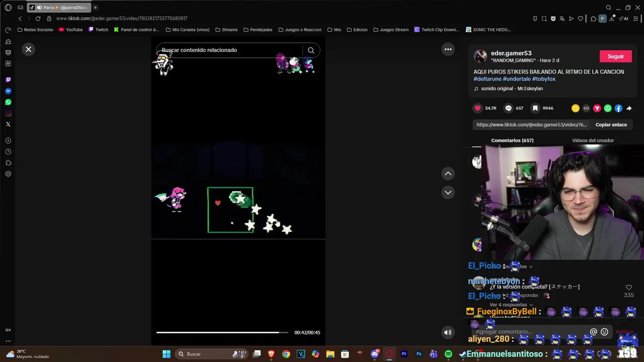Open the Twitch icon in Opera sidebar
Screen dimensions: 644x362
point(8,80)
